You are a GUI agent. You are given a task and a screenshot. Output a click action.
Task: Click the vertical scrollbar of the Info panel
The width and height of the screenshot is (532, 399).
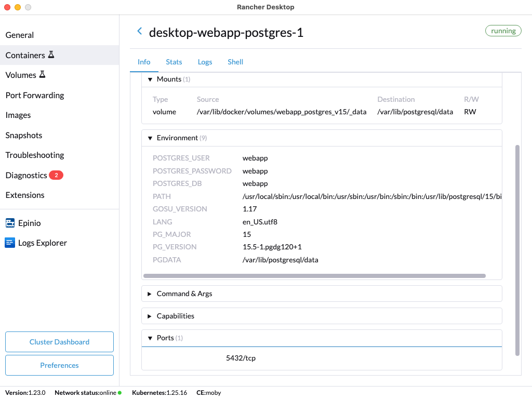[517, 250]
